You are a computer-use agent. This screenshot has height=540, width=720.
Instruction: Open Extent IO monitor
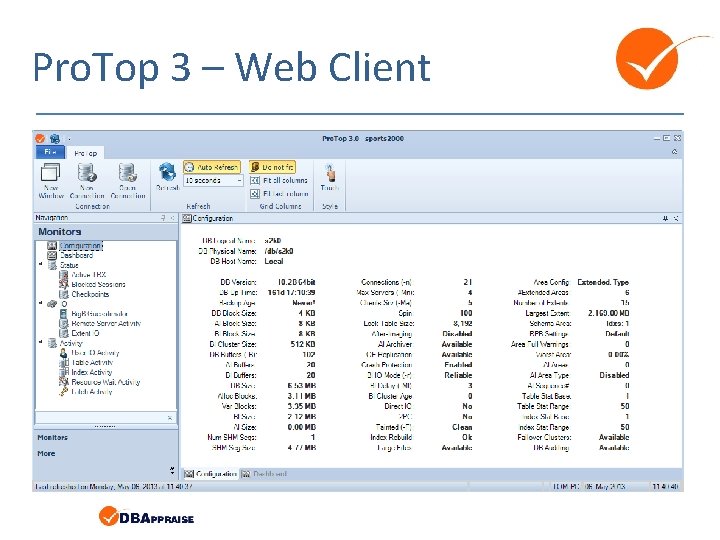pyautogui.click(x=85, y=333)
